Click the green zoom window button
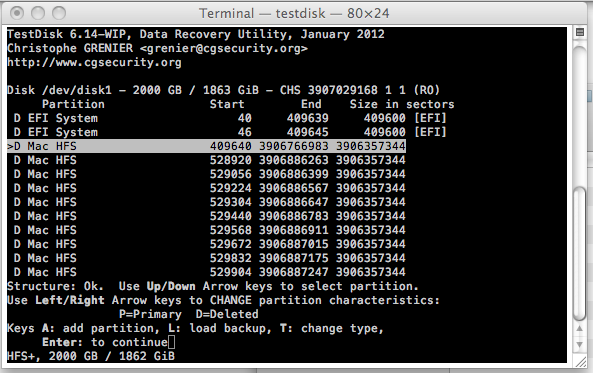 tap(59, 13)
